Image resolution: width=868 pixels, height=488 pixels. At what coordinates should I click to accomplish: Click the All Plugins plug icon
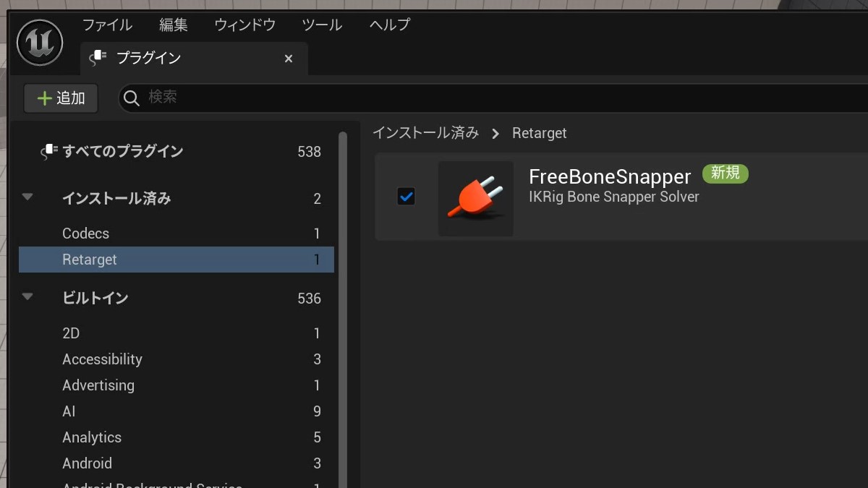[48, 151]
